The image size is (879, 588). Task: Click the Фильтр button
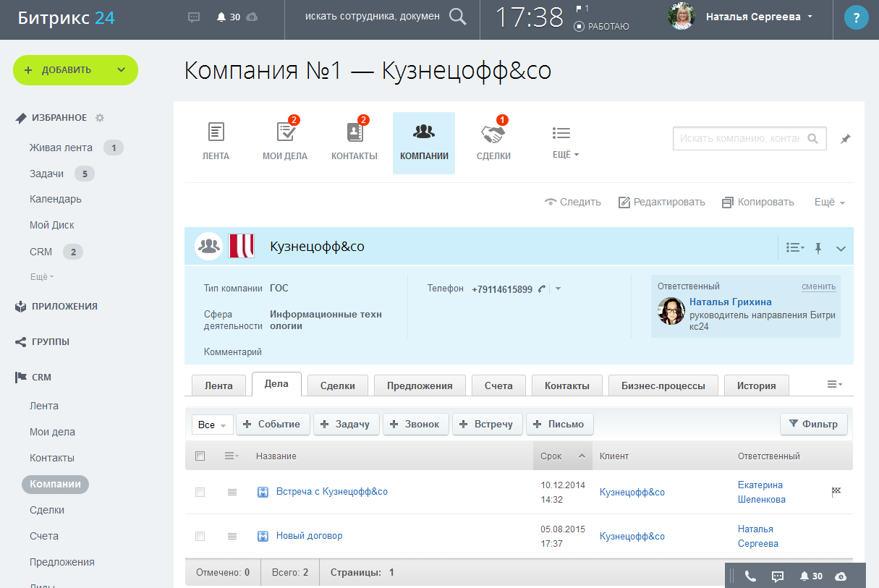(814, 425)
